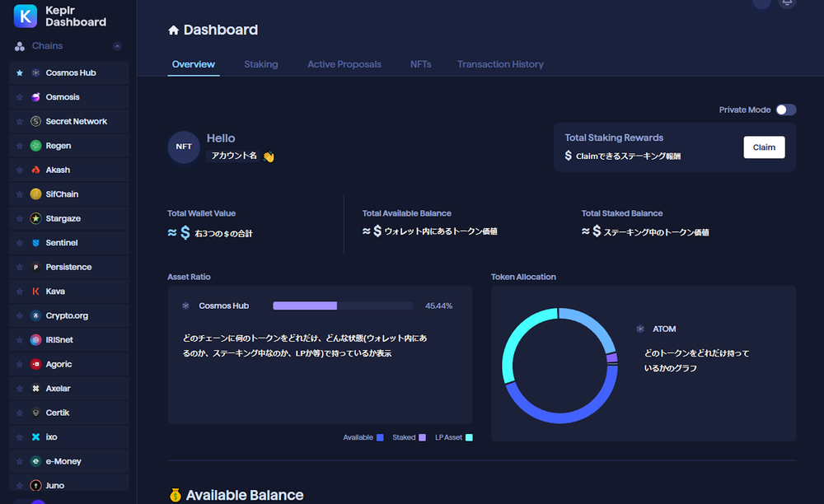This screenshot has width=824, height=504.
Task: Select the IRISnet chain icon
Action: (35, 339)
